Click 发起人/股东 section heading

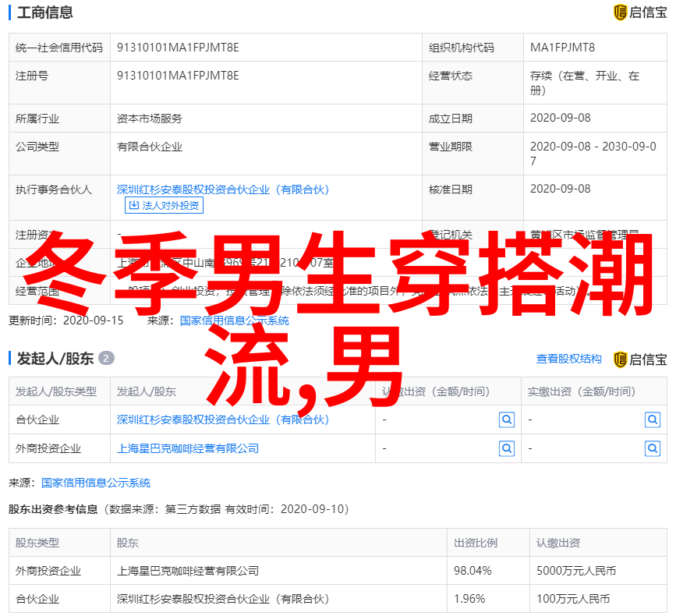55,358
